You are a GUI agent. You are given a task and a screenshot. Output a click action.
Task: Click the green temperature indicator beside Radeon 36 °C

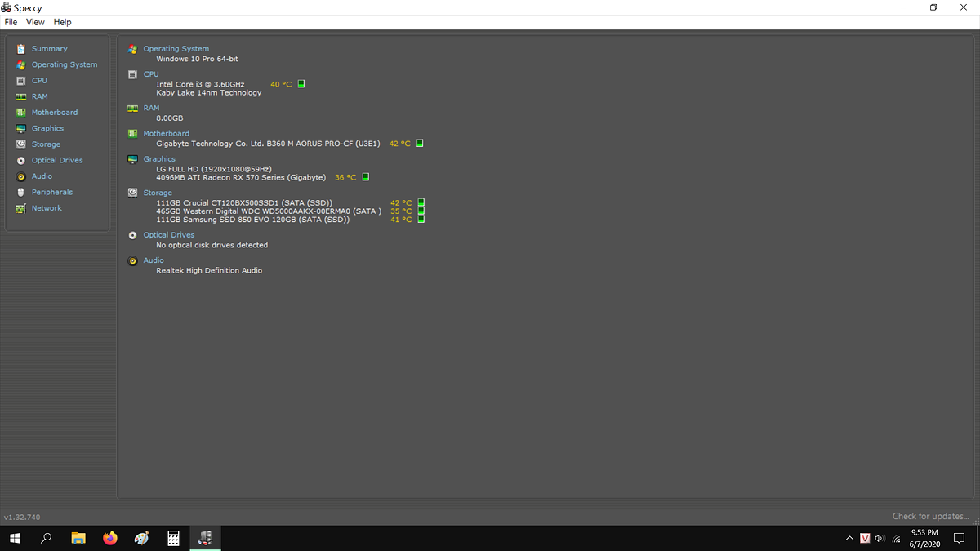(x=366, y=177)
